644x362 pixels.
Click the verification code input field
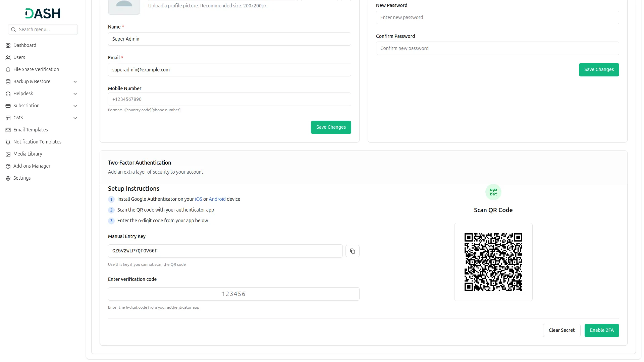tap(233, 294)
